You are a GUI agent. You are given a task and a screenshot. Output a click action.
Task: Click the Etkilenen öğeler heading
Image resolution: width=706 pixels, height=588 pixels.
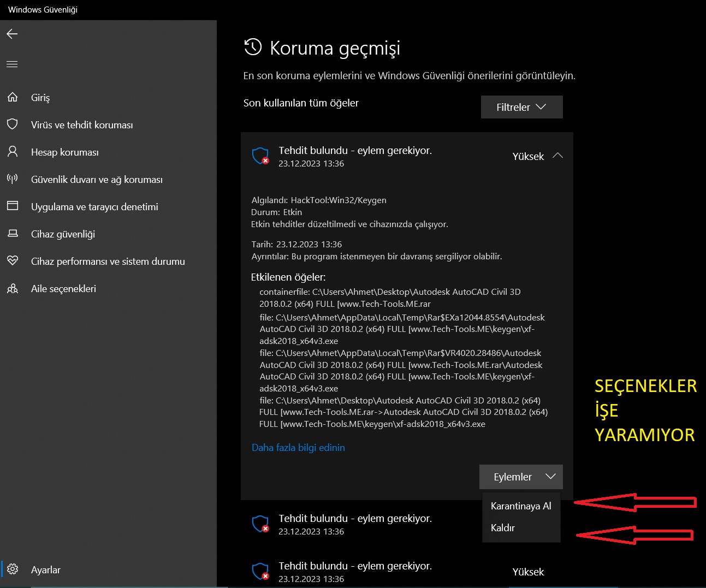coord(288,277)
